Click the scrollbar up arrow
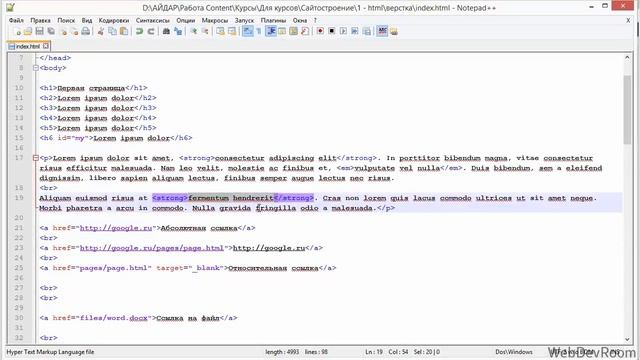 point(627,58)
